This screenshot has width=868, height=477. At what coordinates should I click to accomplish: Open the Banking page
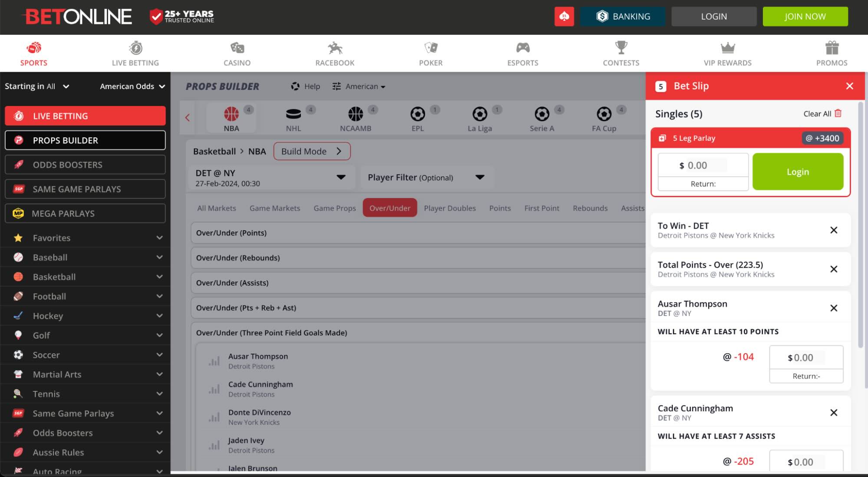623,17
